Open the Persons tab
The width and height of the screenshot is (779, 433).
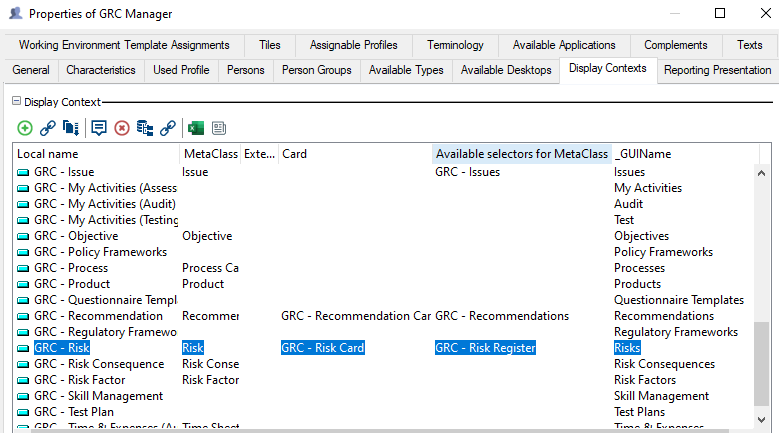pyautogui.click(x=245, y=70)
